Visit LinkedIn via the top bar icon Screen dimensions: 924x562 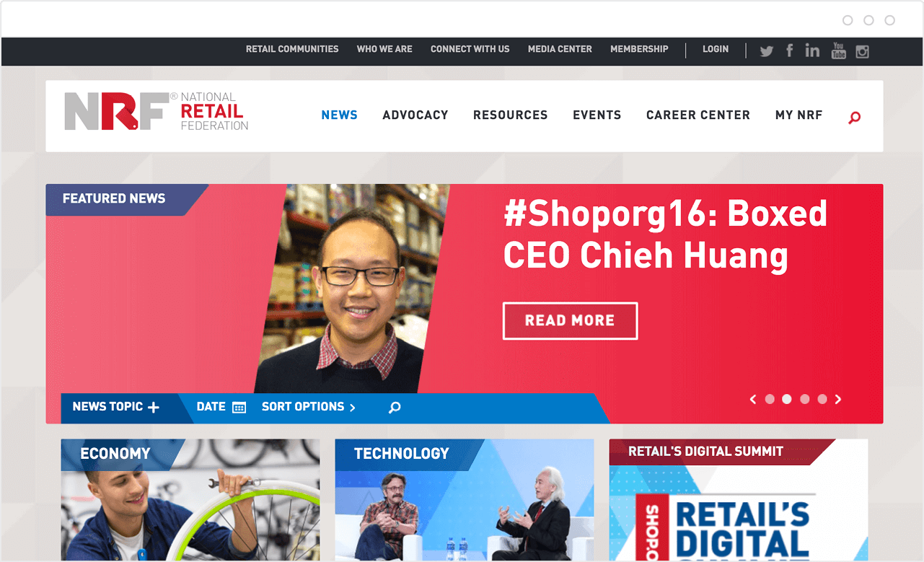pyautogui.click(x=812, y=50)
